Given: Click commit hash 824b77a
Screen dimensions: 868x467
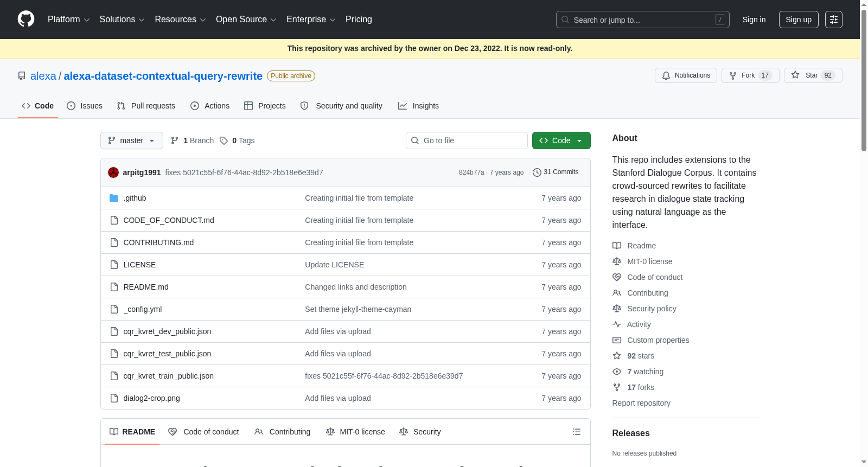Looking at the screenshot, I should [x=471, y=172].
